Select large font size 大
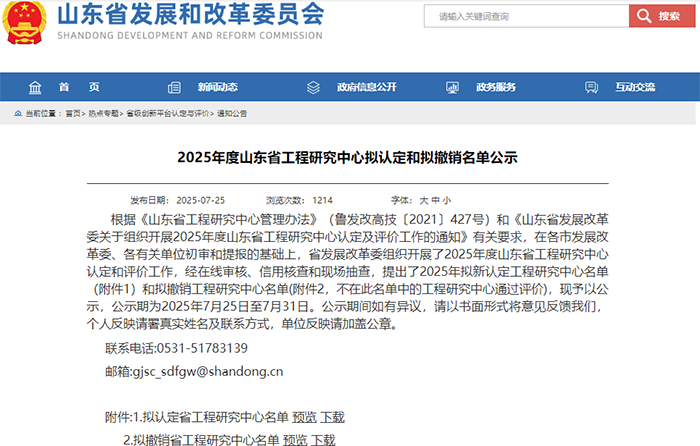This screenshot has height=446, width=700. [x=423, y=200]
